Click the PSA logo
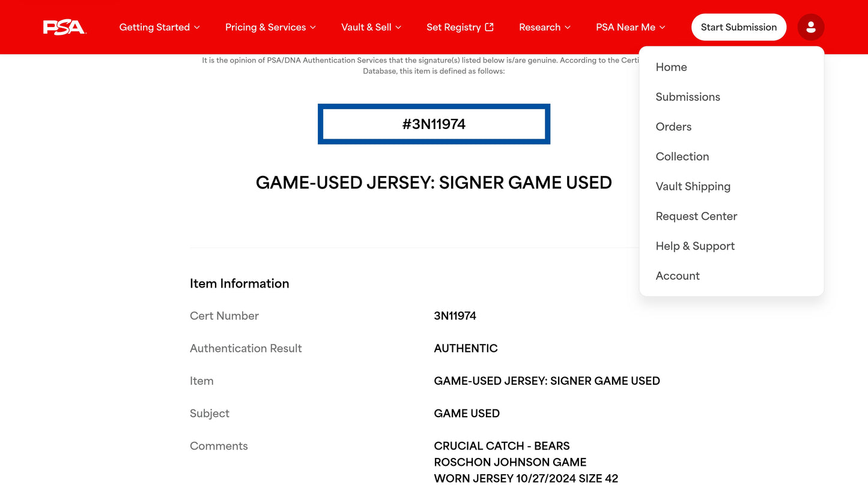868x488 pixels. click(65, 27)
